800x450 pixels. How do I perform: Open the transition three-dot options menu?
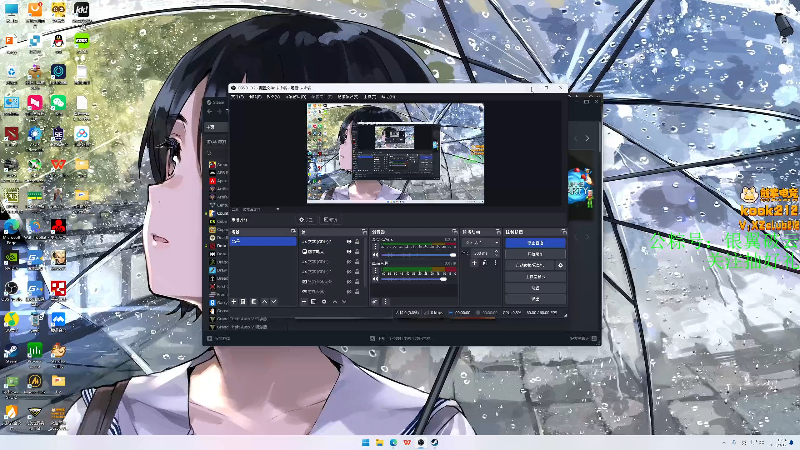(495, 263)
